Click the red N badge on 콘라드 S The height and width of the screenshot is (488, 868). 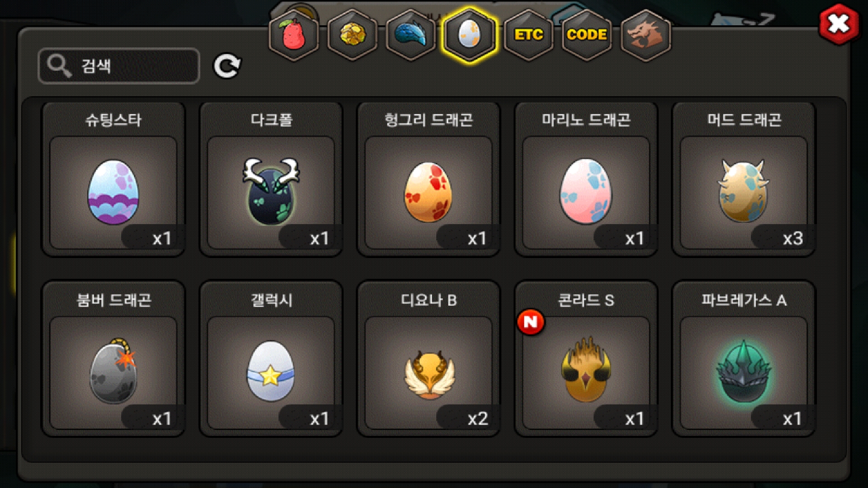531,322
